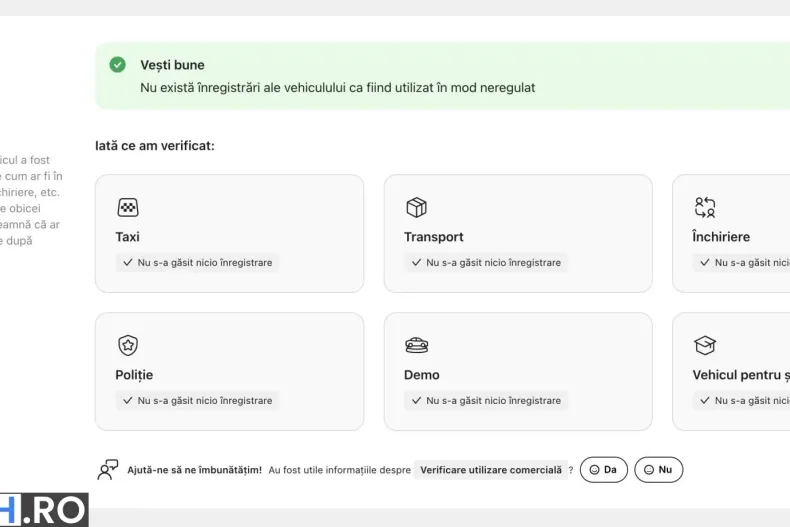Answer Da to the feedback question
This screenshot has width=790, height=527.
(x=604, y=470)
